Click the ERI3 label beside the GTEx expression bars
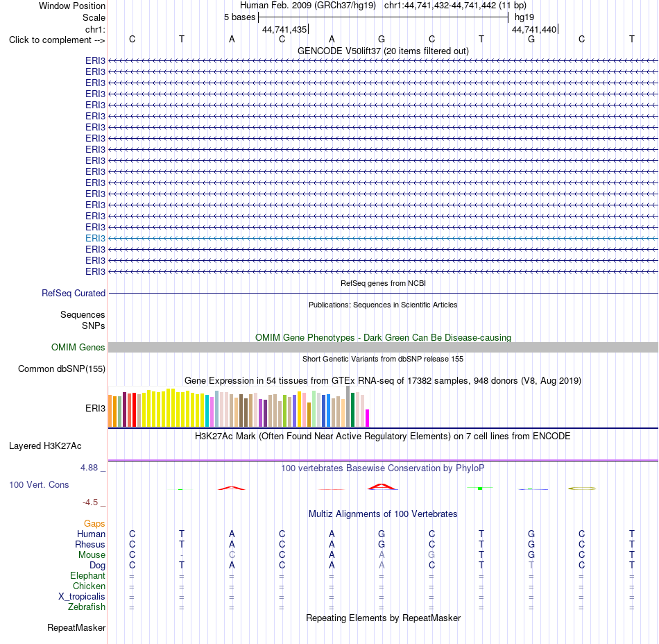This screenshot has width=659, height=644. [x=95, y=408]
